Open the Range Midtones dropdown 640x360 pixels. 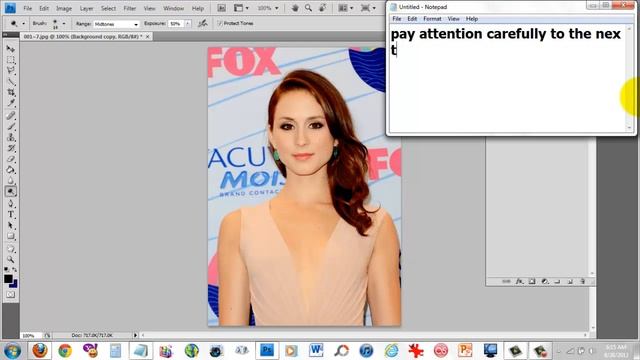[116, 24]
